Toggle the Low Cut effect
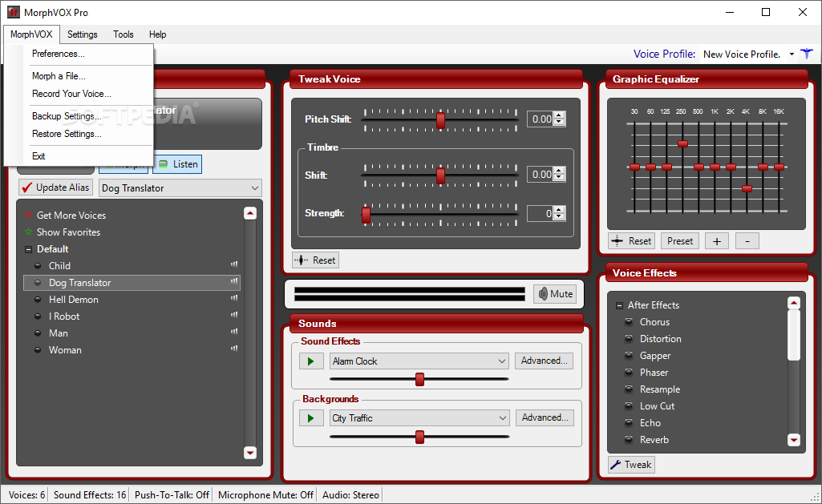 click(x=629, y=405)
